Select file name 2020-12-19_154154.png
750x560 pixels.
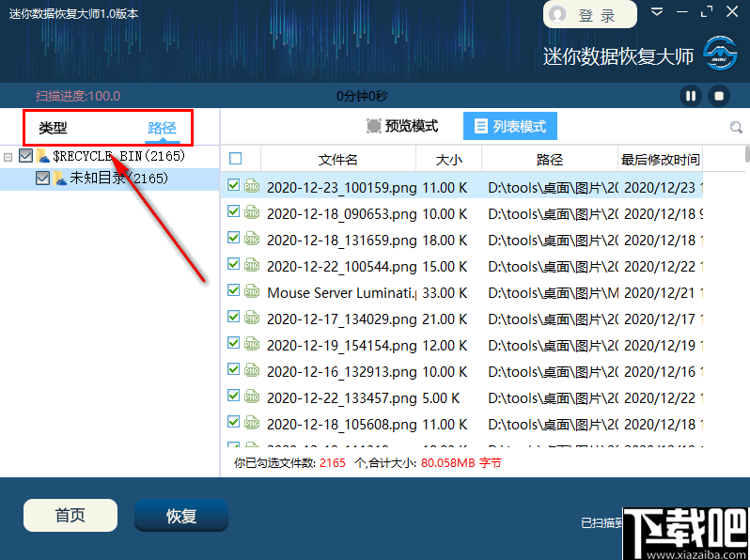click(341, 345)
